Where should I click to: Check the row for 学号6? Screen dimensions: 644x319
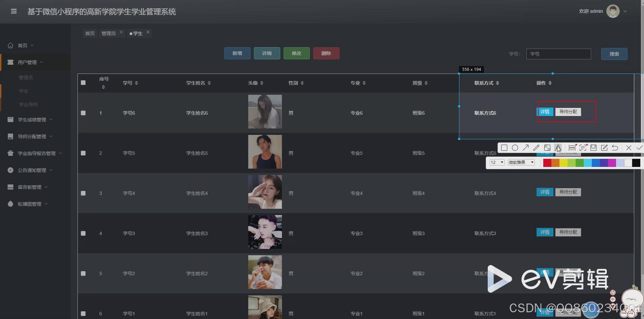click(x=83, y=113)
